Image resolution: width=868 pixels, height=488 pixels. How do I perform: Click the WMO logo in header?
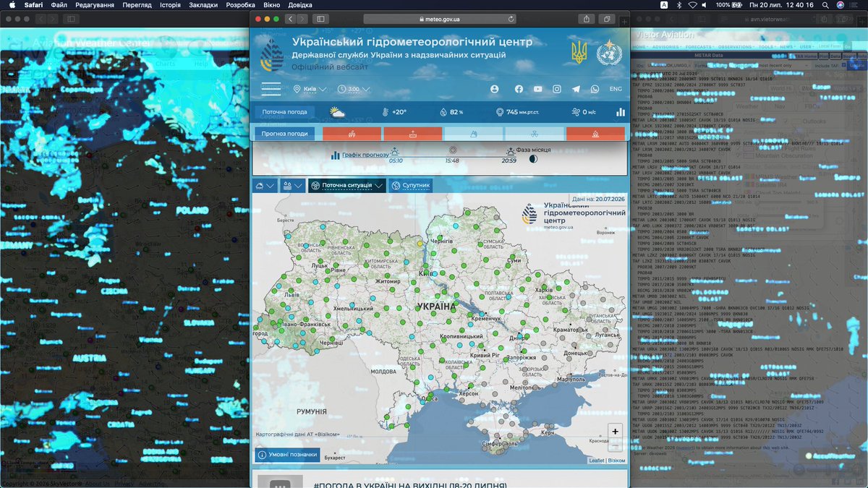[x=608, y=53]
